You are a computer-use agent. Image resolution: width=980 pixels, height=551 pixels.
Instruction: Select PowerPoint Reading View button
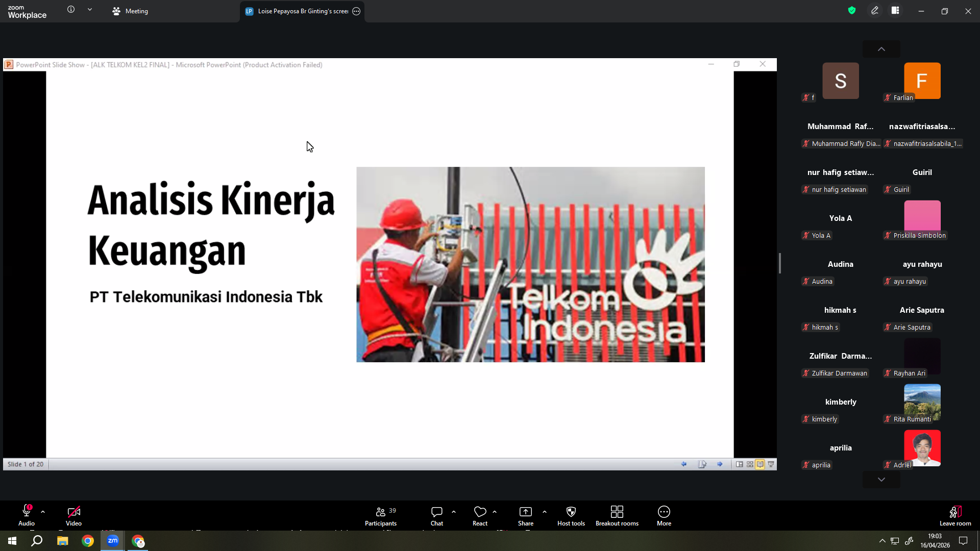point(760,464)
